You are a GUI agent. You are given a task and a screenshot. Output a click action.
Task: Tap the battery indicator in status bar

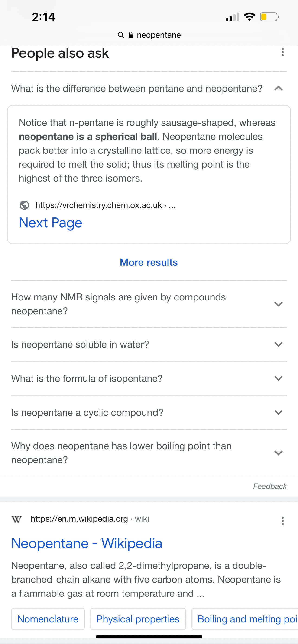[269, 17]
